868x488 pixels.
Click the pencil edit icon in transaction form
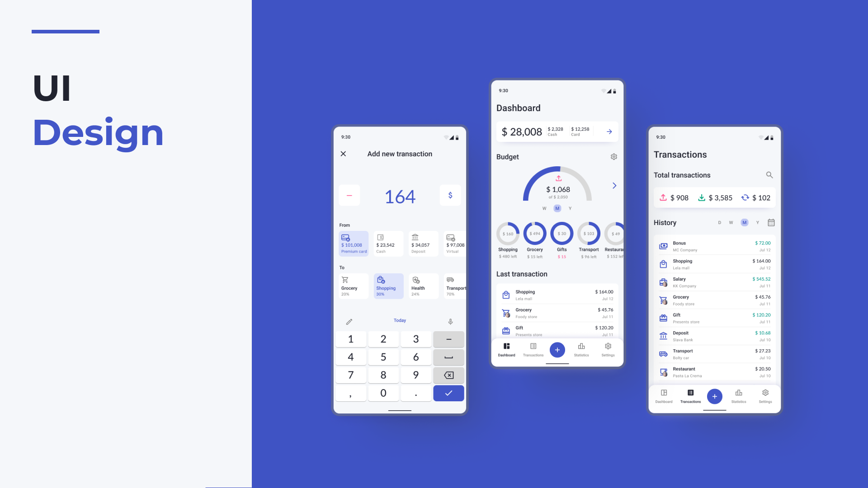(349, 320)
